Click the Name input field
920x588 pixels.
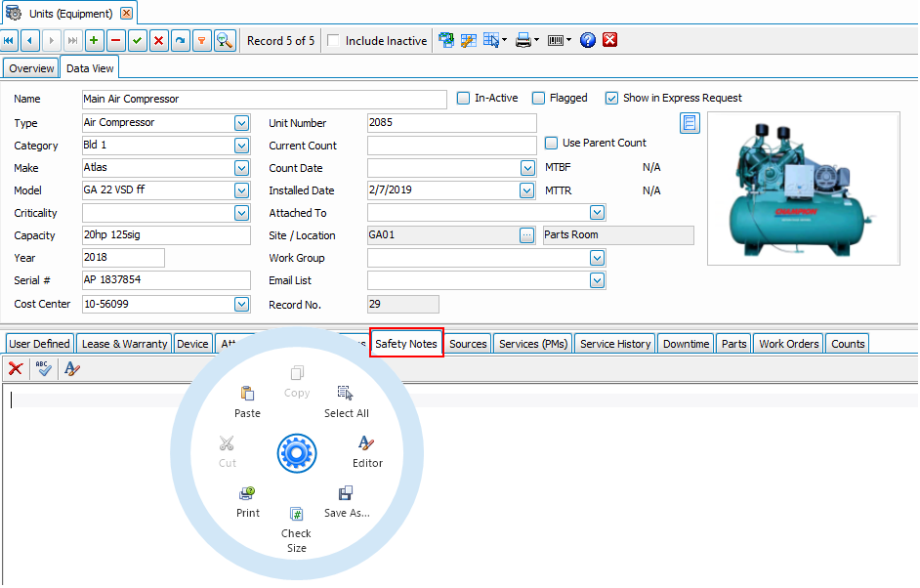point(264,99)
